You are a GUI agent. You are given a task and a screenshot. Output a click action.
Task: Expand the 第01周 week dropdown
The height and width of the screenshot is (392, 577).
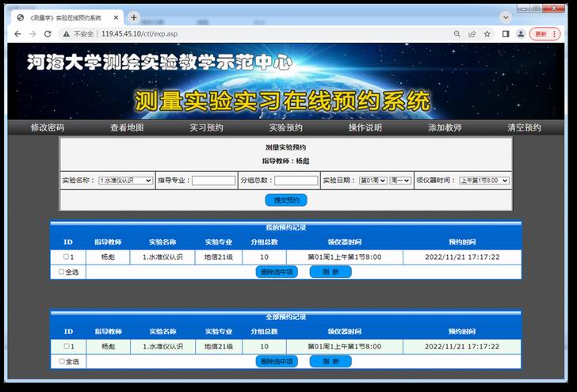[x=373, y=181]
